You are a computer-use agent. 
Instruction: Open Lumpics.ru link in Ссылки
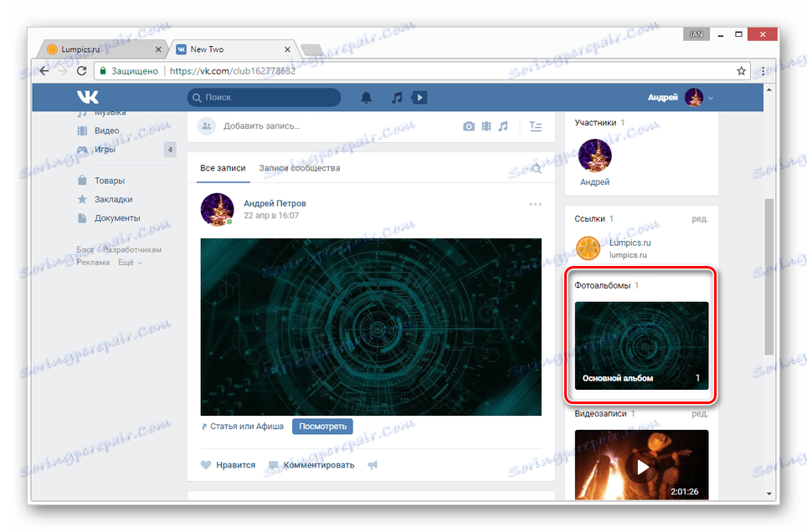630,243
